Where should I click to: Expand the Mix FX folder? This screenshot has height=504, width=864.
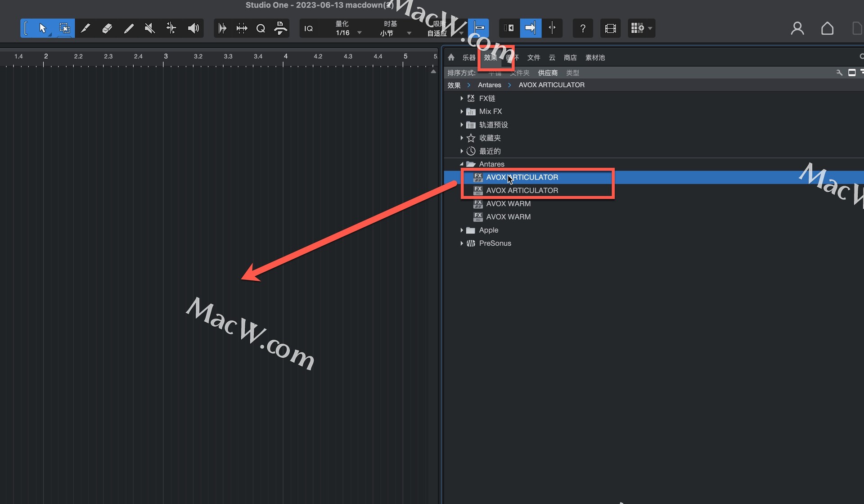coord(462,111)
